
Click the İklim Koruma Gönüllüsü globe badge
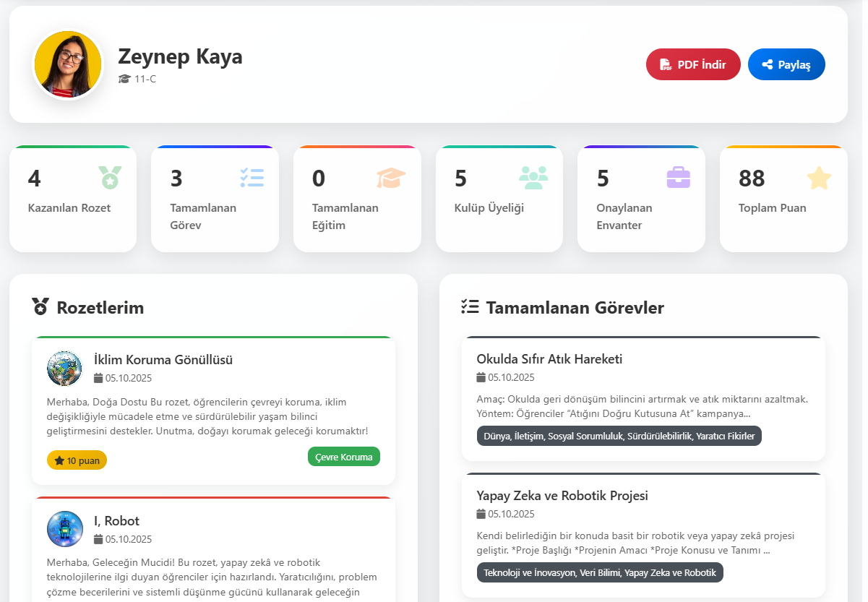[64, 369]
